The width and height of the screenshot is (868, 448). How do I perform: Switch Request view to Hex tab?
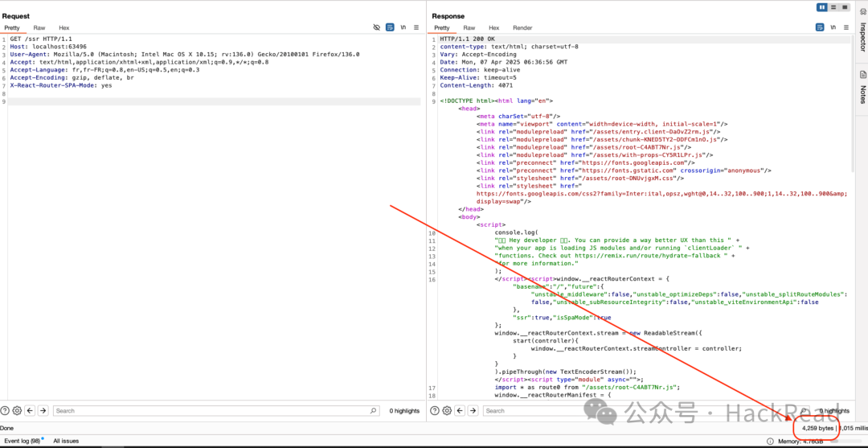(x=64, y=27)
